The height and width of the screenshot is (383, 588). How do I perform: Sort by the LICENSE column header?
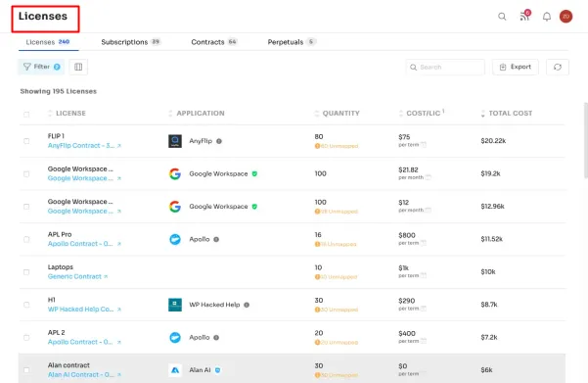click(68, 113)
